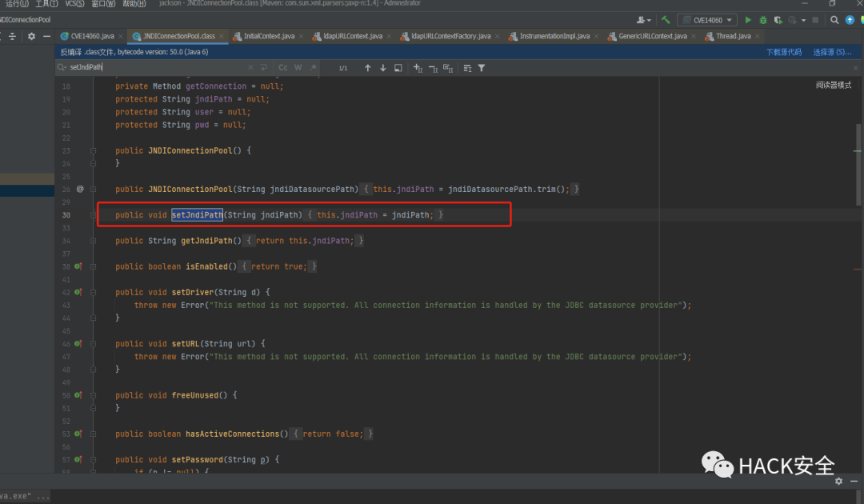
Task: Open search history magnifier dropdown
Action: tap(61, 67)
